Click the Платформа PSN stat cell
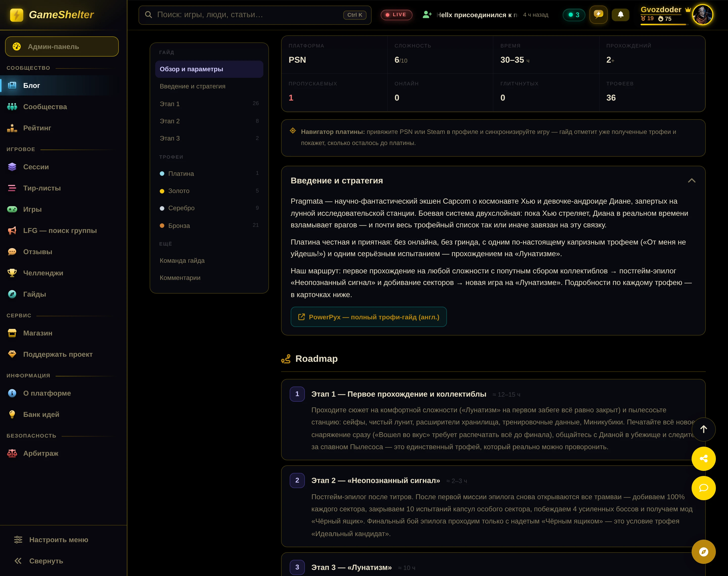The height and width of the screenshot is (576, 728). [334, 55]
